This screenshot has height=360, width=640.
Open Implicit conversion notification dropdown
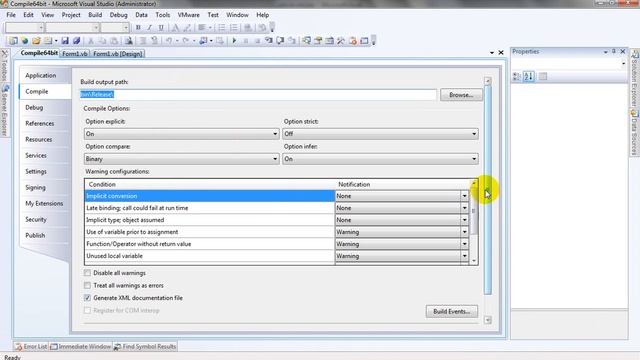[x=464, y=196]
